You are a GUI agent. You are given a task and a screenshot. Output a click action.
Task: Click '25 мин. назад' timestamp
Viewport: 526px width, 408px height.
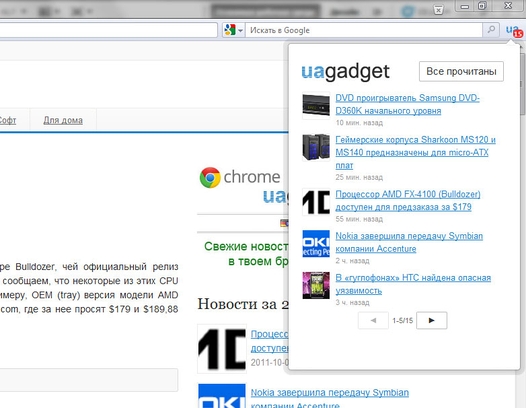(359, 177)
